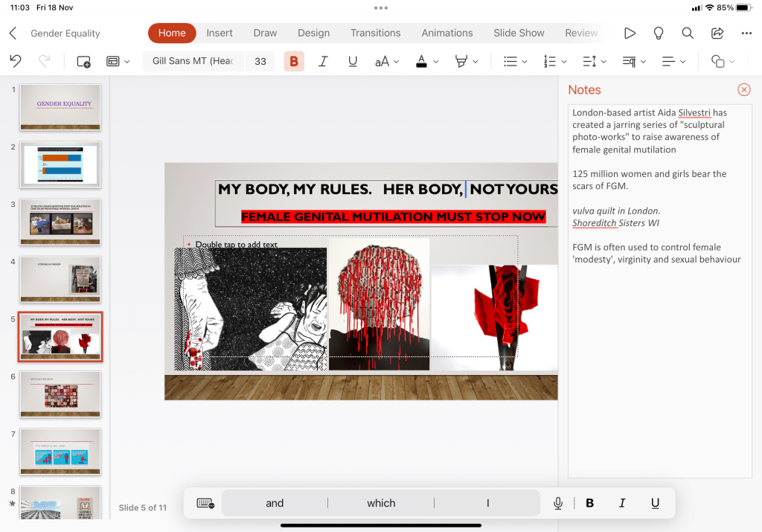The image size is (762, 532).
Task: Toggle italic formatting in the ribbon
Action: [323, 62]
